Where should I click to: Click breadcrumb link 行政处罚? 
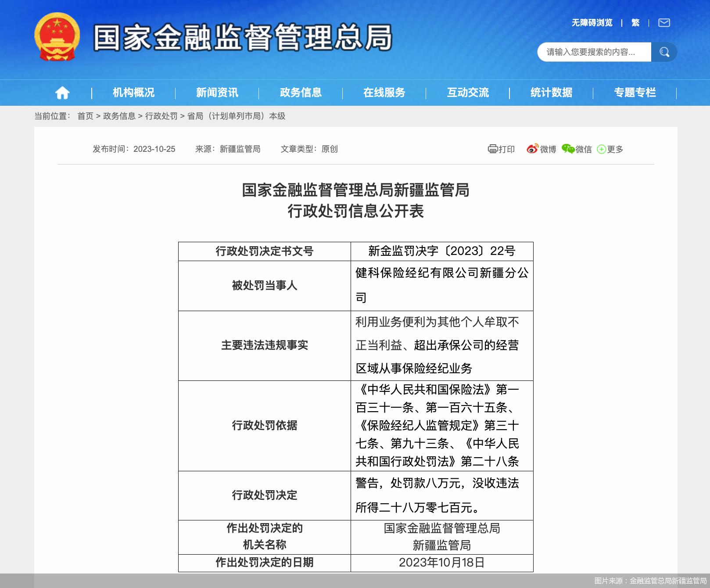point(161,116)
